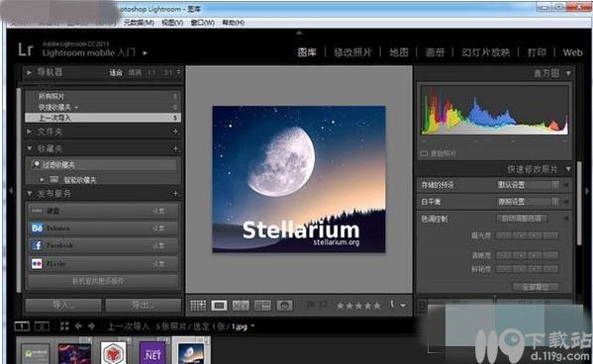This screenshot has height=364, width=593.
Task: Expand the 导航器 Navigator panel
Action: pos(29,72)
